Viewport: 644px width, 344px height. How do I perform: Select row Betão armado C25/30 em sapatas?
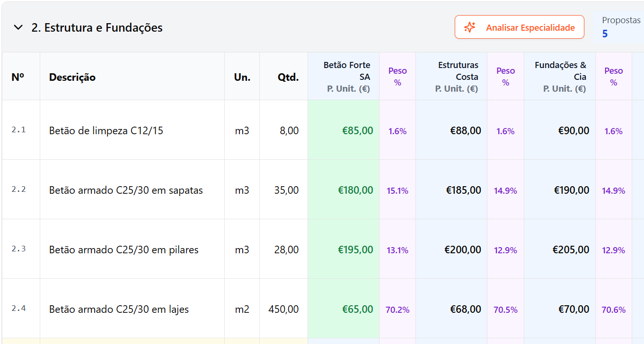point(126,190)
